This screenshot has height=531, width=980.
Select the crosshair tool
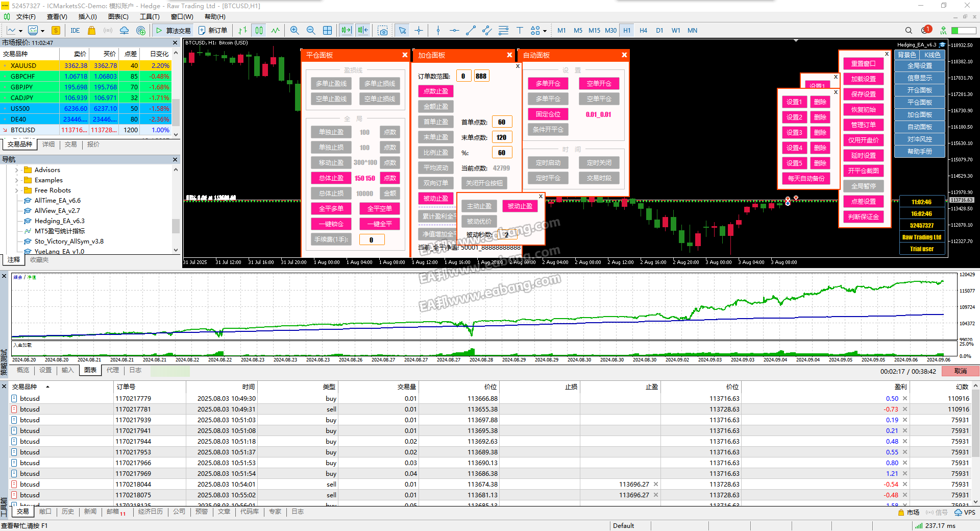click(x=419, y=31)
